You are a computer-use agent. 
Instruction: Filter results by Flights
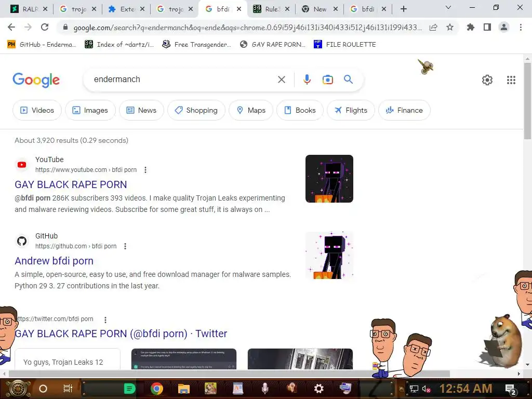tap(351, 110)
